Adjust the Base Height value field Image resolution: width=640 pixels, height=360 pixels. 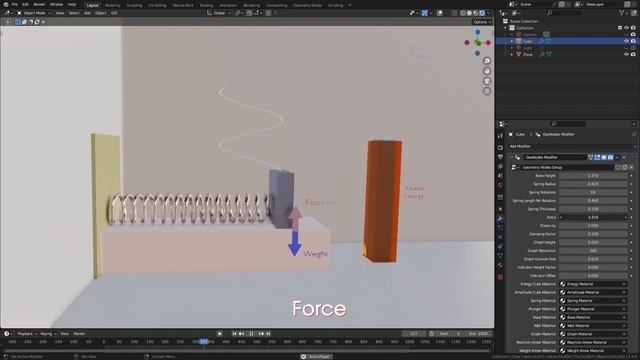pyautogui.click(x=593, y=176)
